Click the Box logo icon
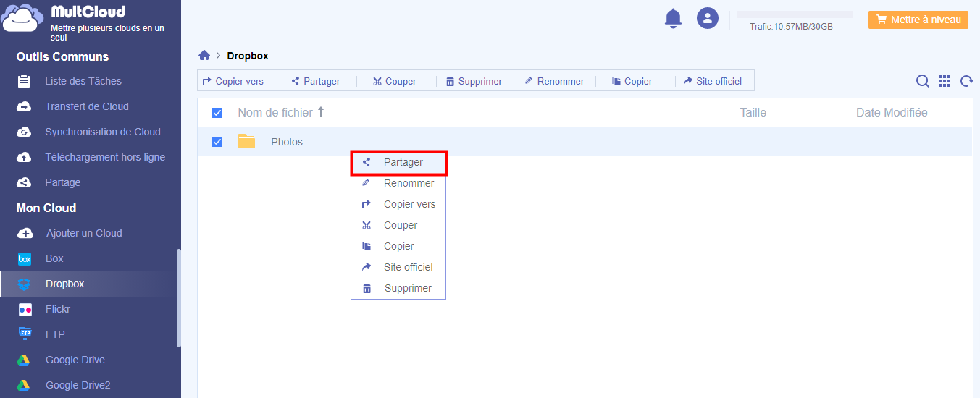Screen dimensions: 980x398 (x=25, y=258)
